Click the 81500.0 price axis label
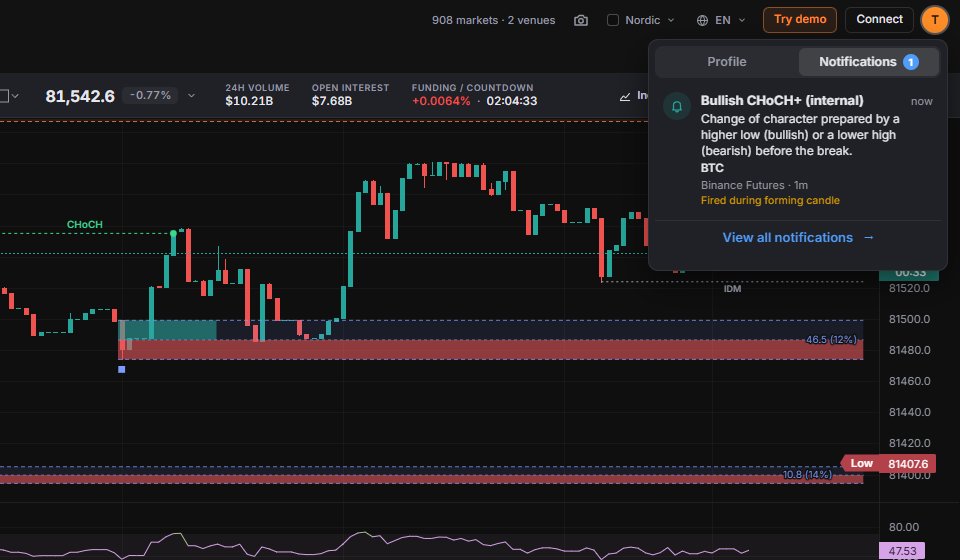This screenshot has height=560, width=960. tap(909, 319)
